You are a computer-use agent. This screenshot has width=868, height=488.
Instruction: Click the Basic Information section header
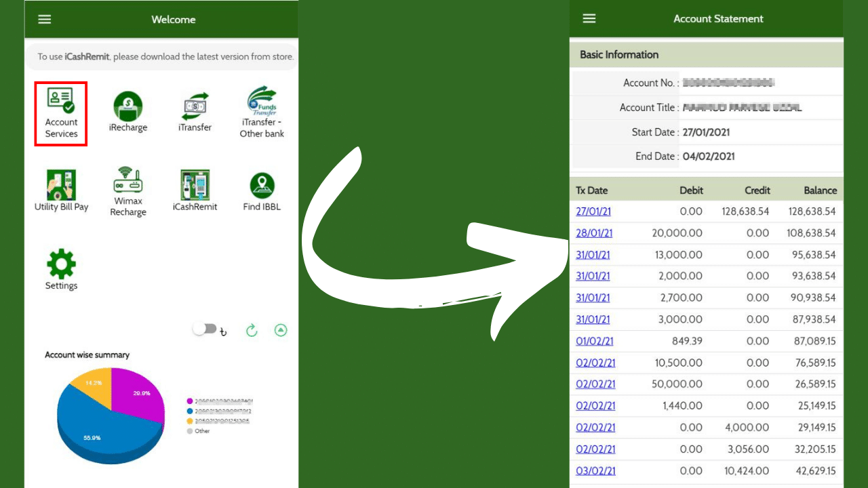point(706,55)
